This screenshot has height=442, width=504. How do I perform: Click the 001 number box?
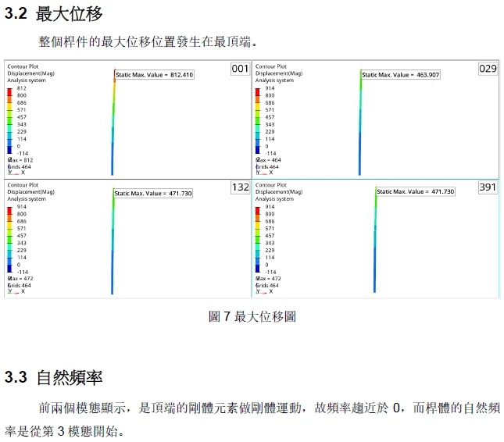coord(240,69)
